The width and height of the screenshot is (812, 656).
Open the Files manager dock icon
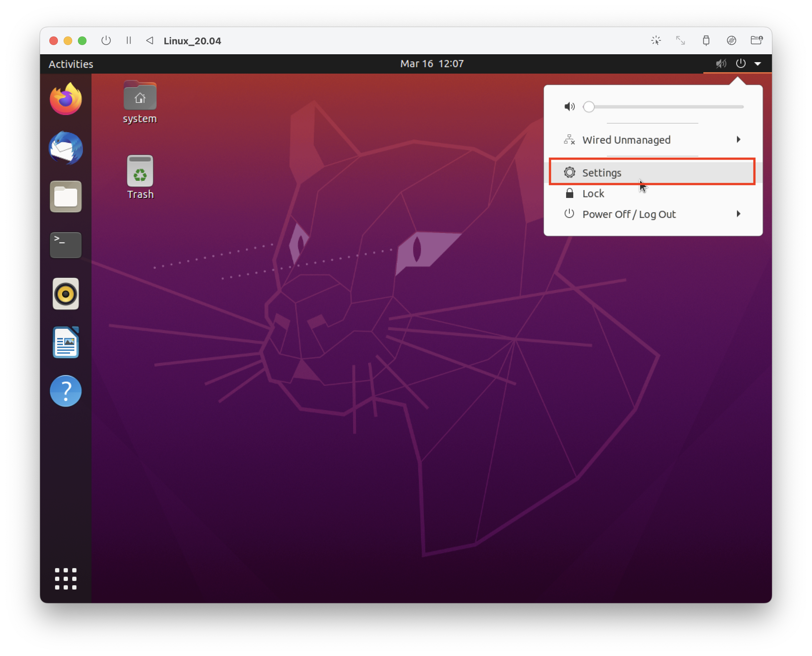tap(66, 197)
